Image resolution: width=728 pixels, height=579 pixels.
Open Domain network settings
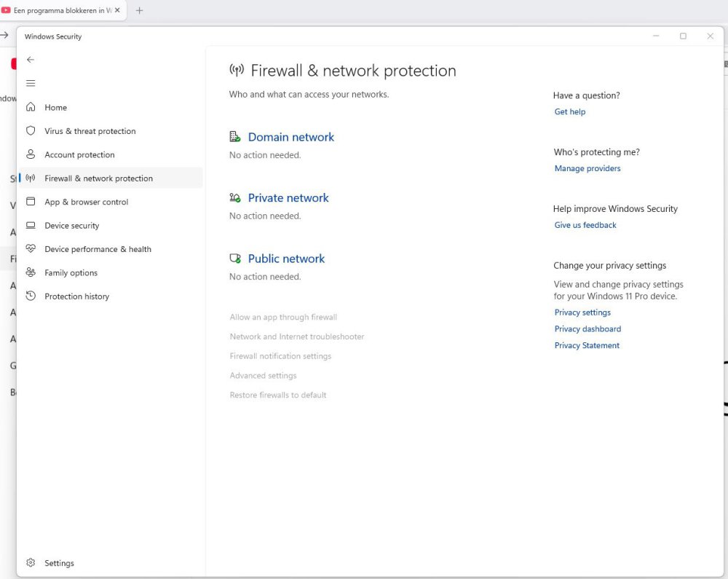click(x=290, y=137)
